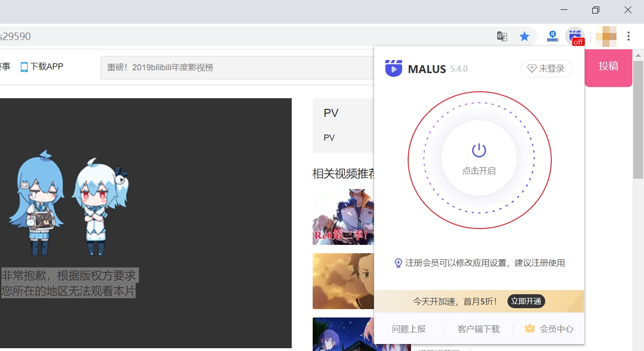
Task: Click the 未登录 login button
Action: (x=547, y=69)
